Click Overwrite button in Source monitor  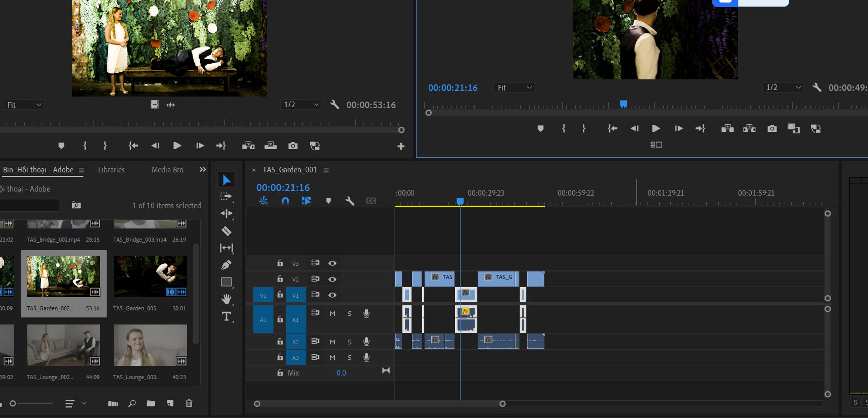tap(270, 146)
